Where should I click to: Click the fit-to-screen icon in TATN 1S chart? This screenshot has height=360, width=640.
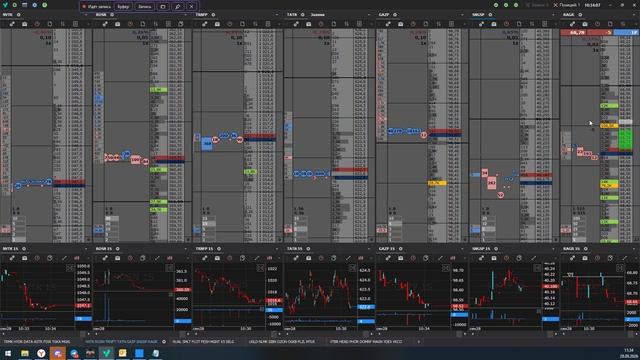coord(352,268)
